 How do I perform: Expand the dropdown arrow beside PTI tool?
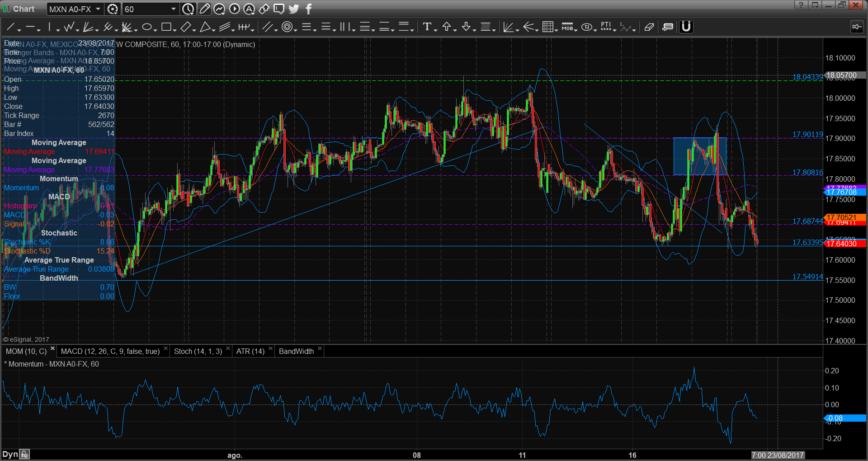615,30
